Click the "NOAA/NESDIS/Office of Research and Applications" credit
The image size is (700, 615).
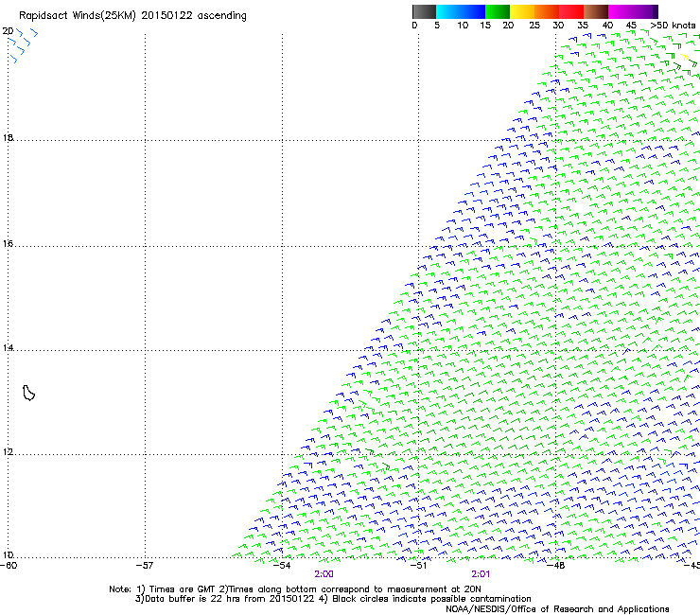click(x=557, y=609)
